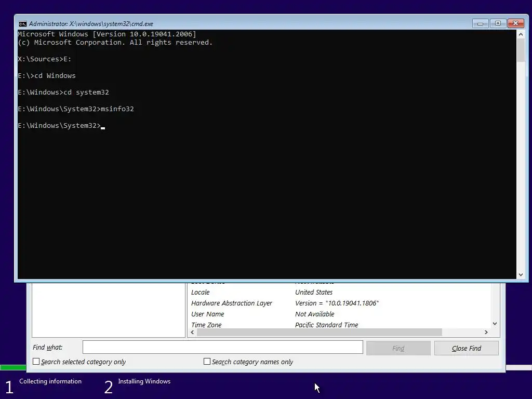The height and width of the screenshot is (399, 532).
Task: Maximize the command prompt window
Action: [498, 23]
